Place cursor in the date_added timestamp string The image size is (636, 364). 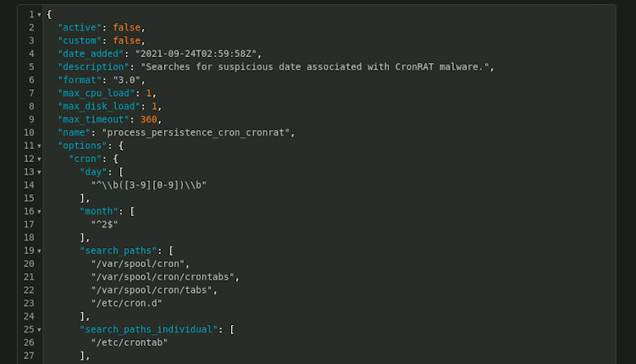pos(196,54)
